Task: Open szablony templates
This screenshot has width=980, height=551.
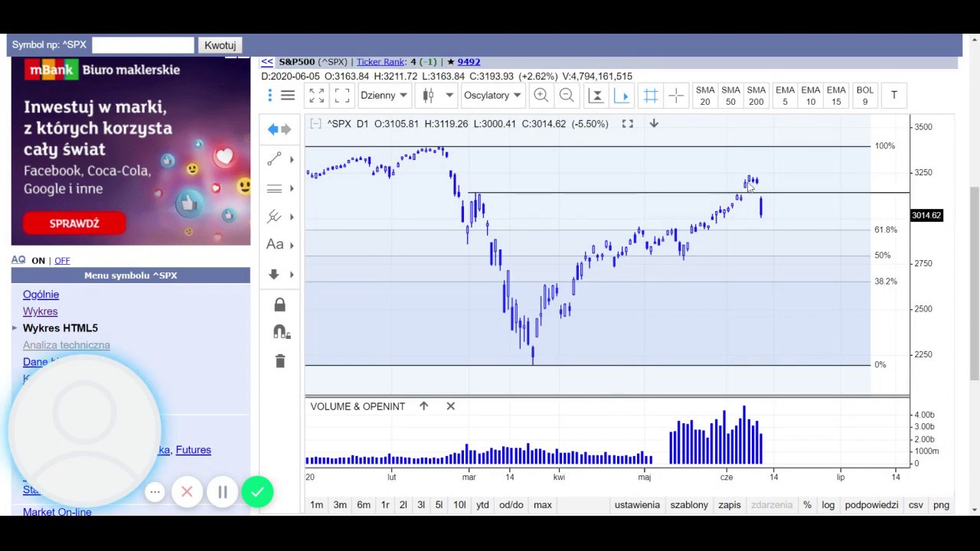Action: pyautogui.click(x=689, y=504)
